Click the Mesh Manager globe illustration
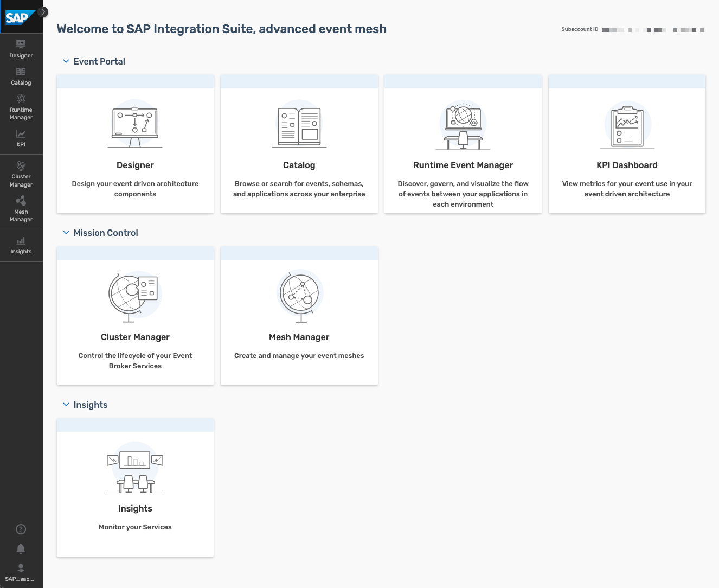 pos(300,296)
